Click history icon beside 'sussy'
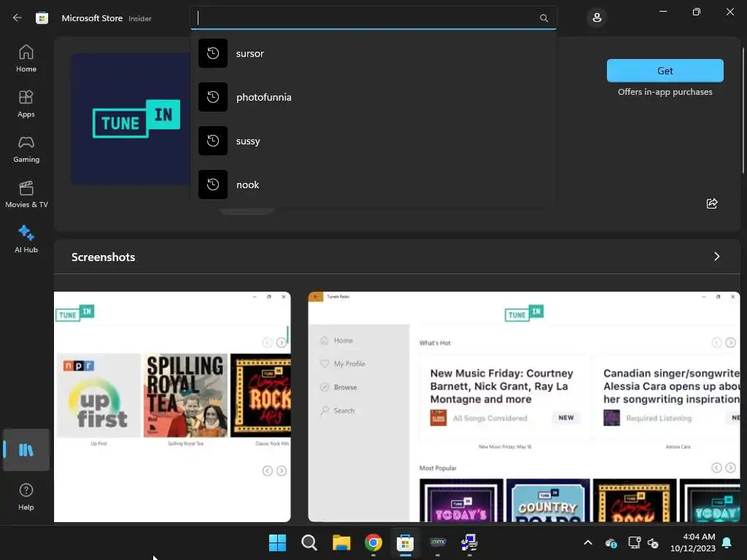The width and height of the screenshot is (747, 560). coord(213,141)
